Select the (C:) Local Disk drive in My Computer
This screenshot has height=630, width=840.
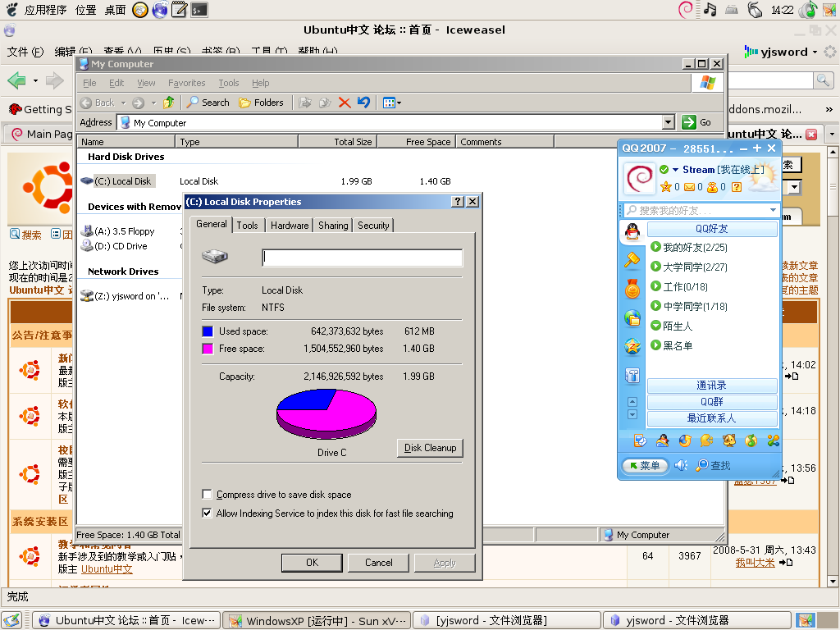117,181
